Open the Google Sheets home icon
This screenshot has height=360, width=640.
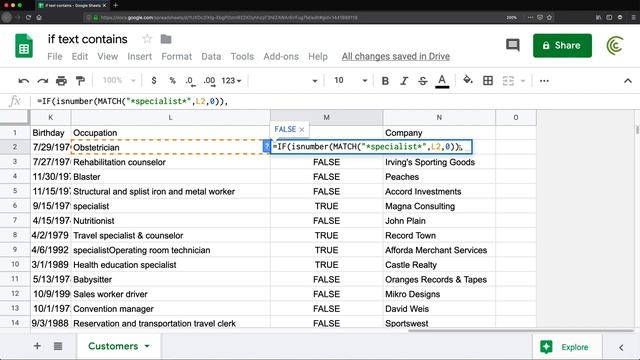(x=24, y=46)
